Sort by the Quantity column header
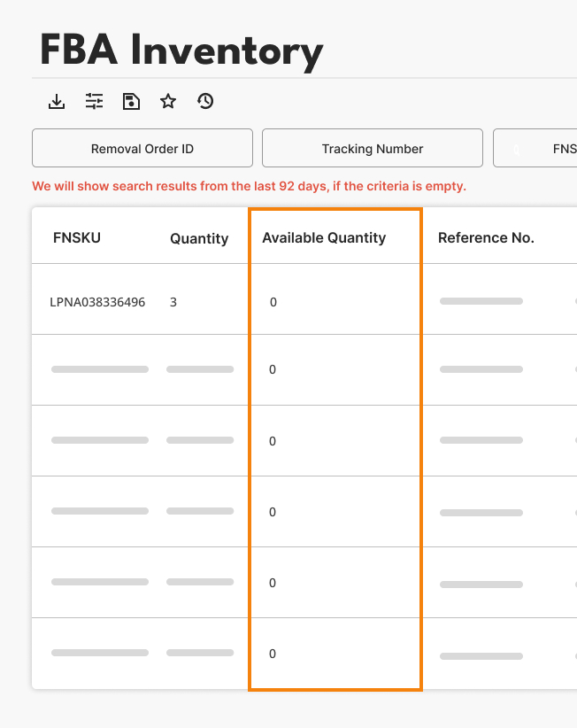 click(x=199, y=238)
